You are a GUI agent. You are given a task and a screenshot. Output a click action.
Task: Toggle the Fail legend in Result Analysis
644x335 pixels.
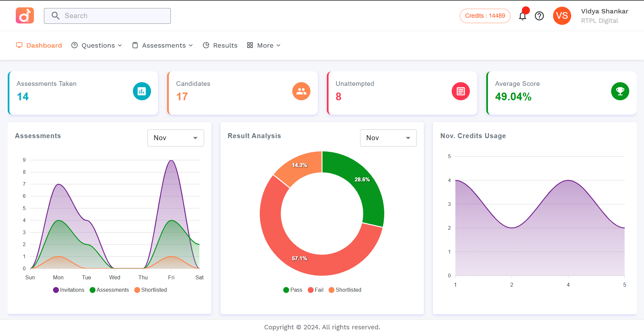pyautogui.click(x=315, y=290)
